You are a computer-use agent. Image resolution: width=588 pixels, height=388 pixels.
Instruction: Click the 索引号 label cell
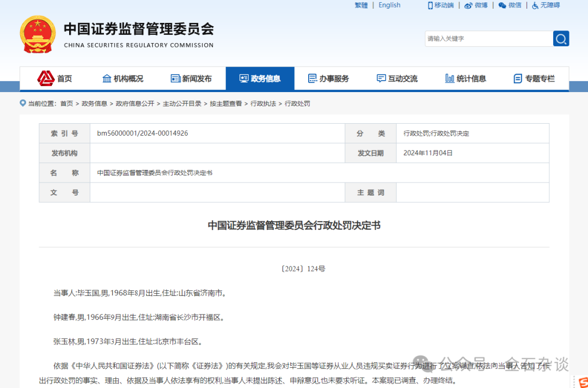64,133
